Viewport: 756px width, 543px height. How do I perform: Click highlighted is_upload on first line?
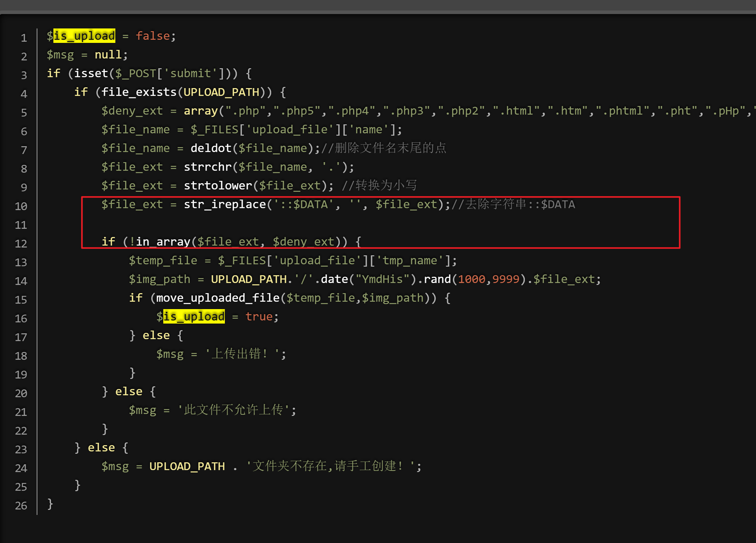coord(84,36)
